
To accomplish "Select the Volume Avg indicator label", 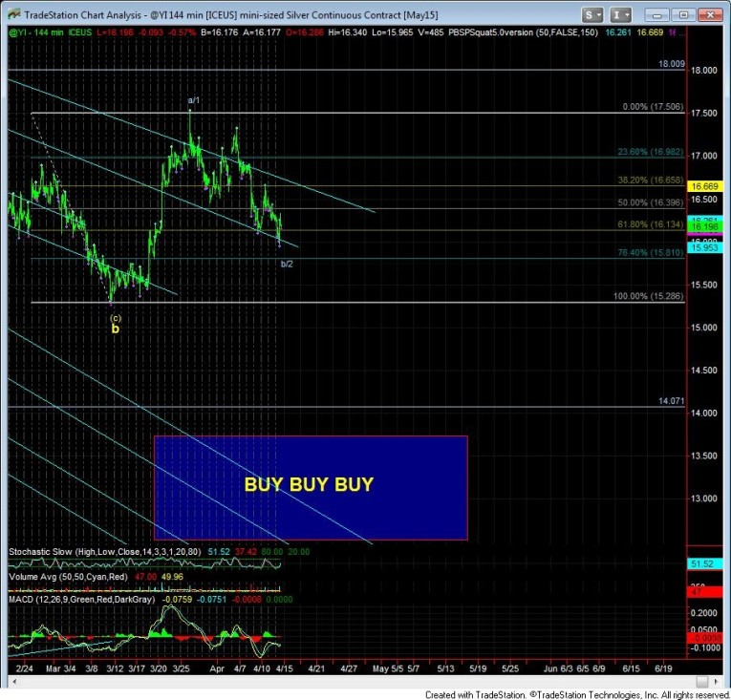I will coord(68,577).
